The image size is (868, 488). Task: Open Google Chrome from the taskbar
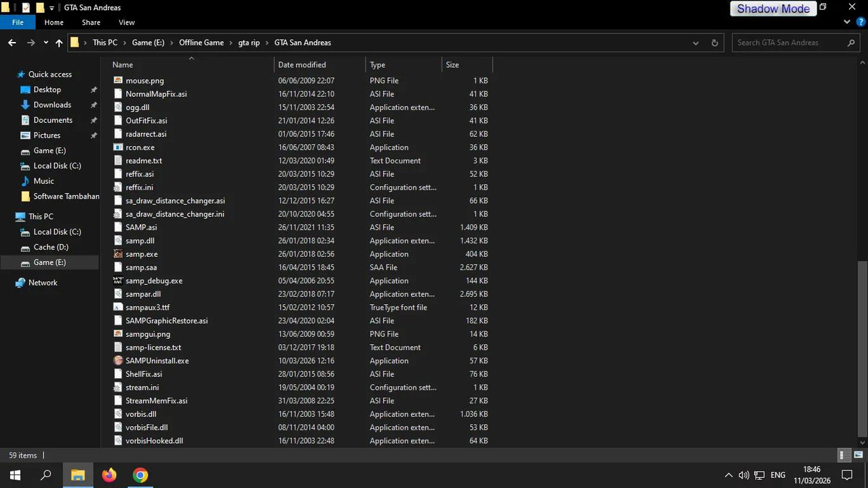coord(140,475)
